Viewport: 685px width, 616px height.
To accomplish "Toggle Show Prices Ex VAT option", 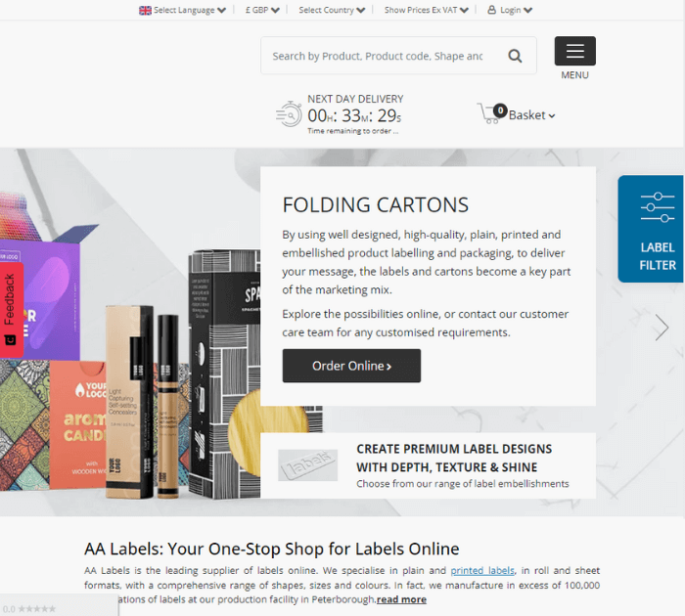I will (427, 10).
